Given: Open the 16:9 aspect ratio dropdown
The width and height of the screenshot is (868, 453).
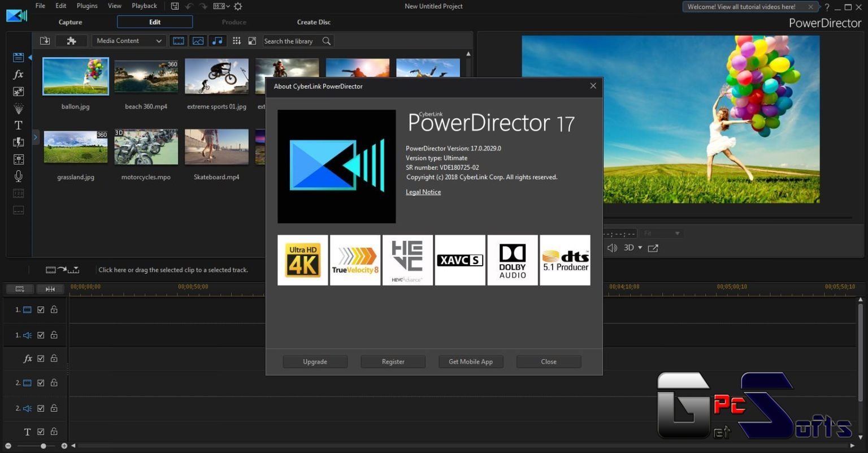Looking at the screenshot, I should pyautogui.click(x=222, y=6).
